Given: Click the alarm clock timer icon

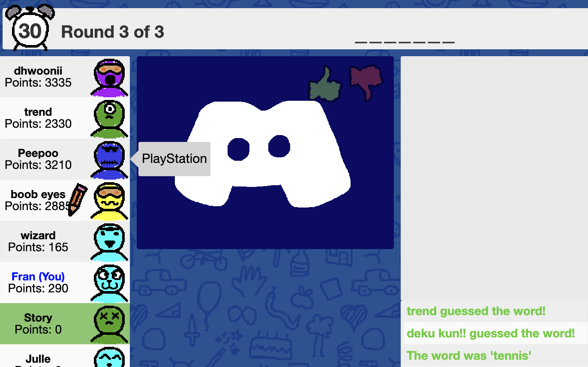Looking at the screenshot, I should (x=30, y=27).
